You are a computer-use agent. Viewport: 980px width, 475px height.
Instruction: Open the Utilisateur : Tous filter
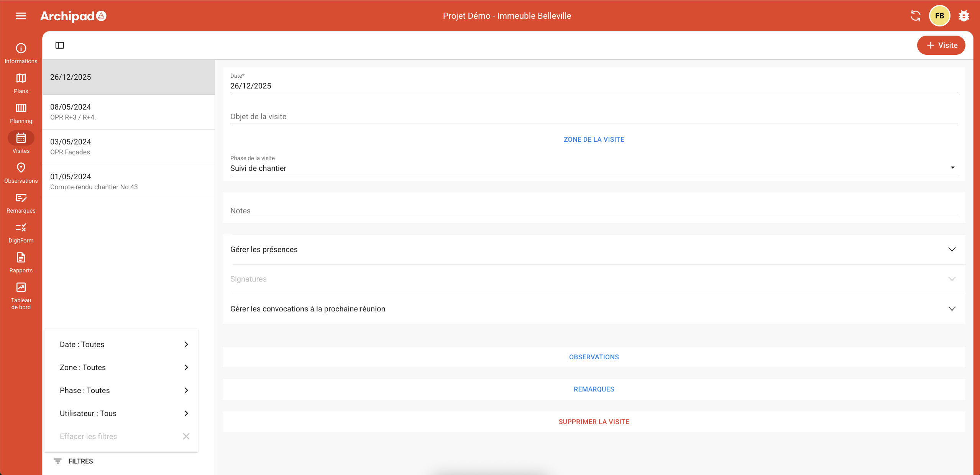pos(121,413)
